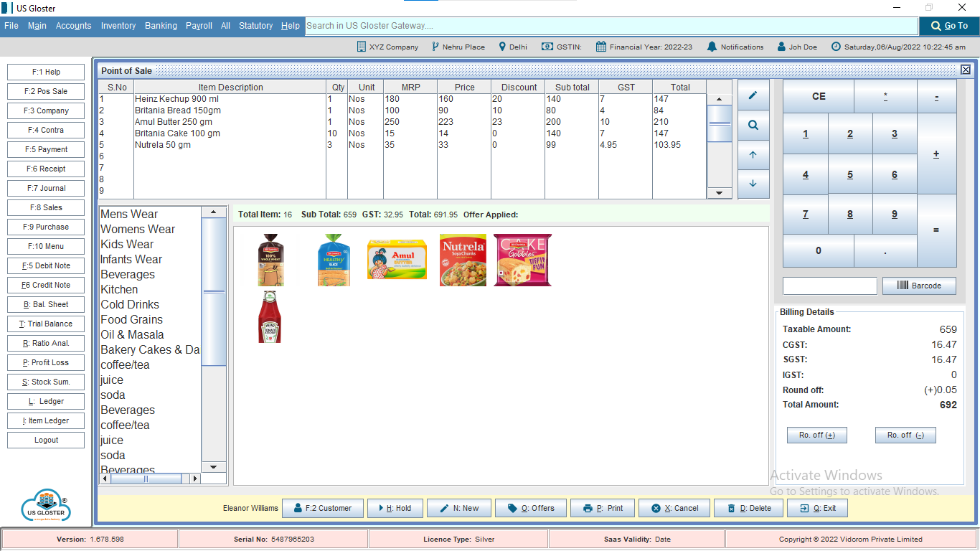Click the pencil edit icon beside the item table
The width and height of the screenshot is (980, 551).
coord(753,95)
